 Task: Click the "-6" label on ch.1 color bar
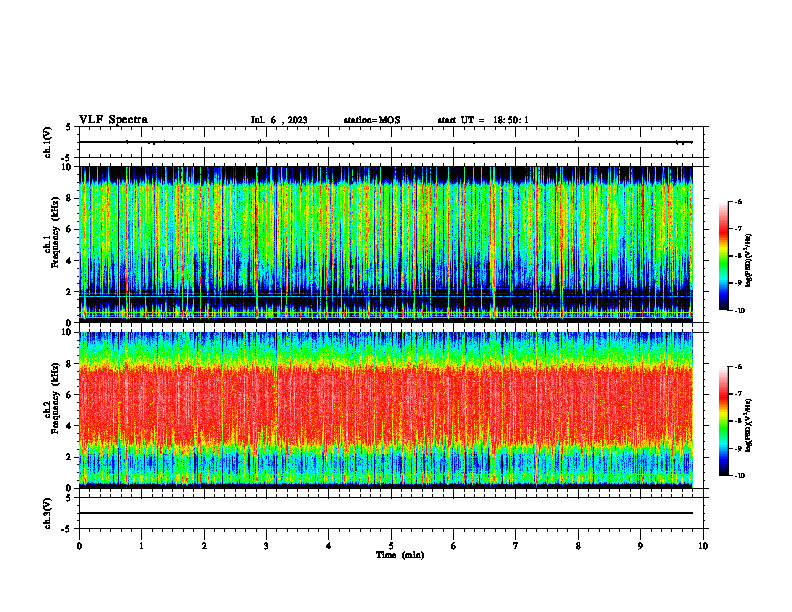tap(738, 201)
